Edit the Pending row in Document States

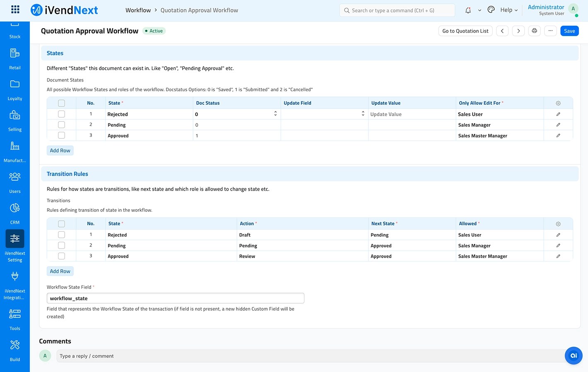click(x=558, y=125)
